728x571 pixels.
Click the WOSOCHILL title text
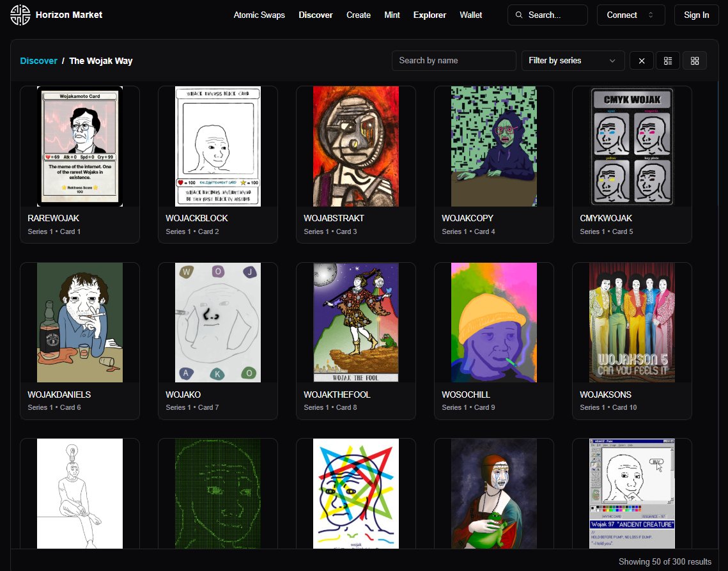(x=466, y=395)
